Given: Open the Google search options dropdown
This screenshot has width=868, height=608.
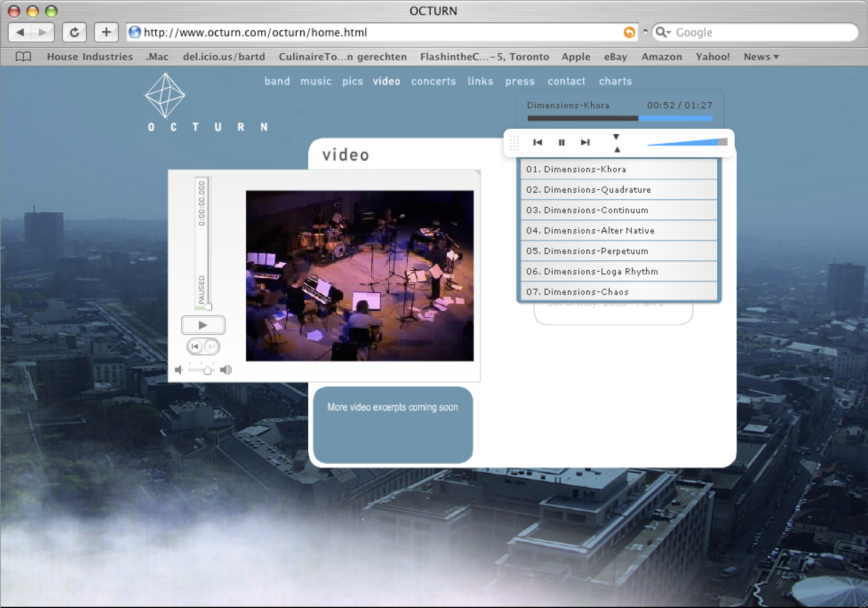Looking at the screenshot, I should coord(663,32).
